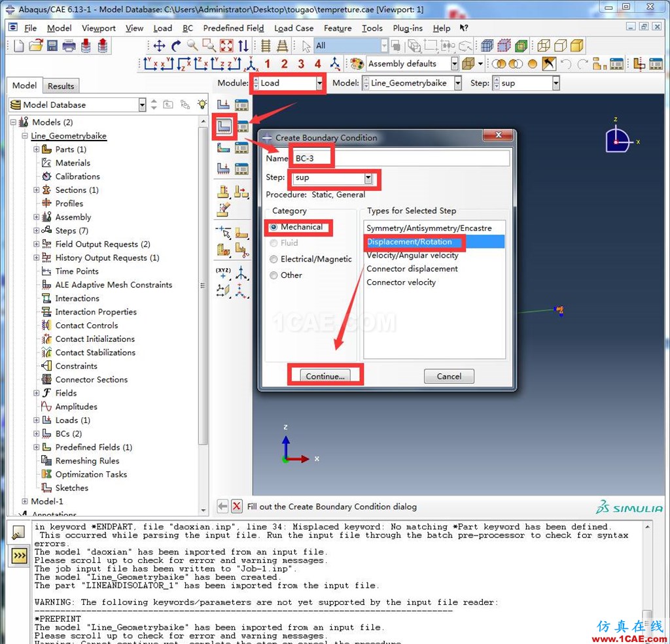Viewport: 670px width, 644px height.
Task: Open the File menu
Action: pyautogui.click(x=30, y=28)
